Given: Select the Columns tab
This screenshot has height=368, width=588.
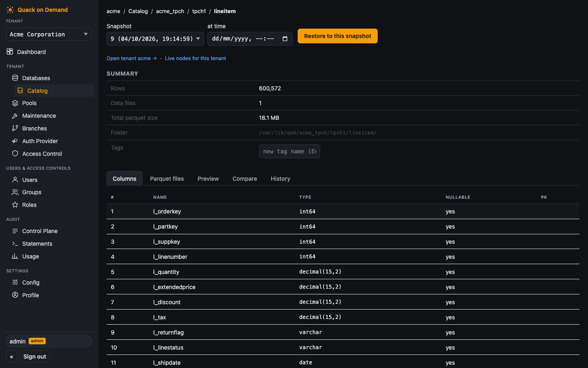Looking at the screenshot, I should pyautogui.click(x=125, y=179).
